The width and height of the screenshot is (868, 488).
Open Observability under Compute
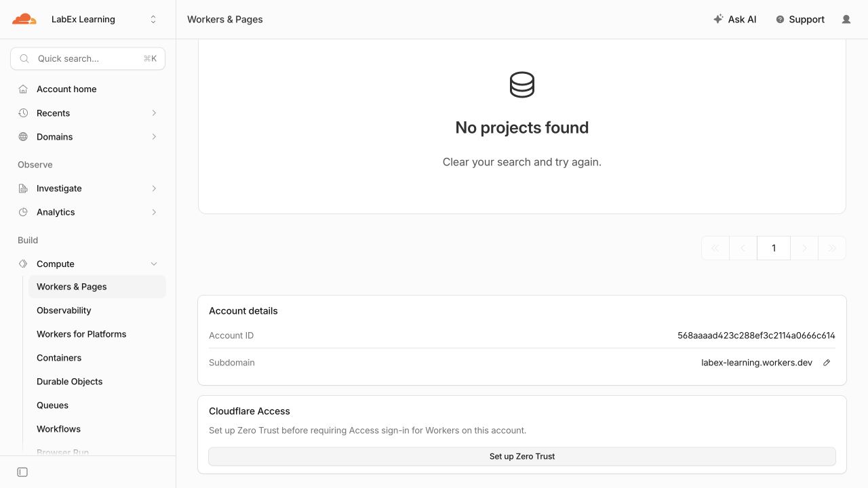[x=97, y=310]
